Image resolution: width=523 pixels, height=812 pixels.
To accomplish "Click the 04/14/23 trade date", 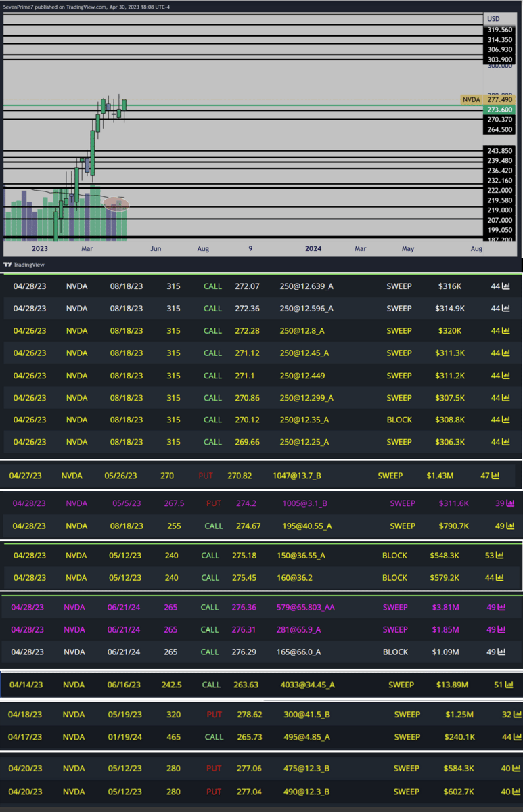I will pyautogui.click(x=26, y=685).
